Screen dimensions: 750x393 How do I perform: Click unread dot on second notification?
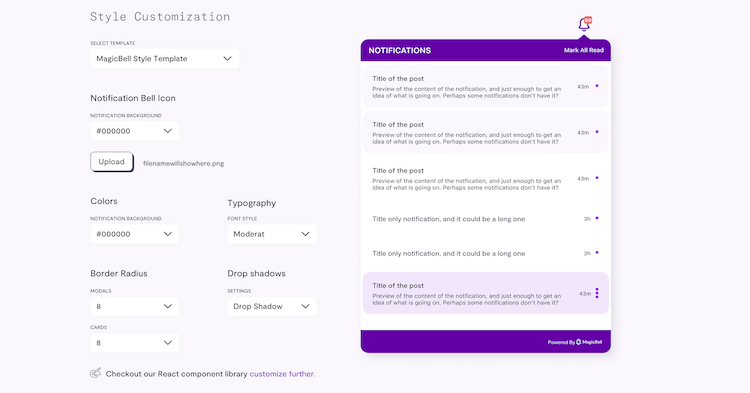click(x=597, y=132)
